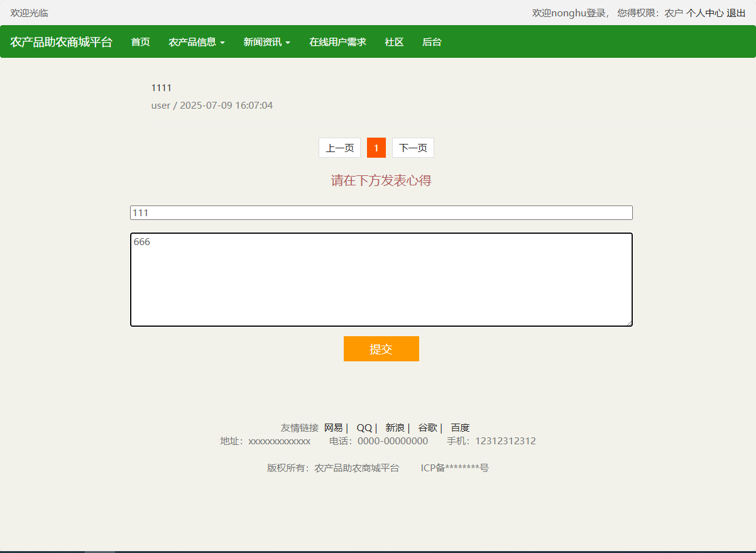756x553 pixels.
Task: Select the 社区 navigation item
Action: coord(394,41)
